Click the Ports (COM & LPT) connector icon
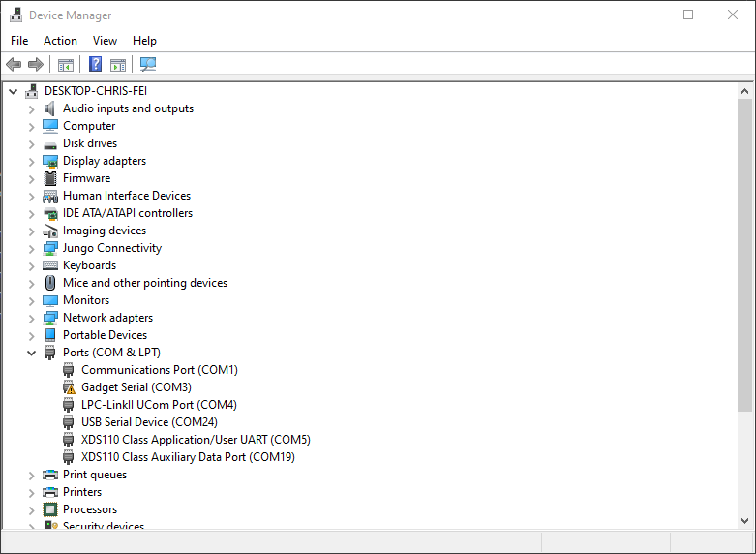This screenshot has width=756, height=554. coord(49,353)
